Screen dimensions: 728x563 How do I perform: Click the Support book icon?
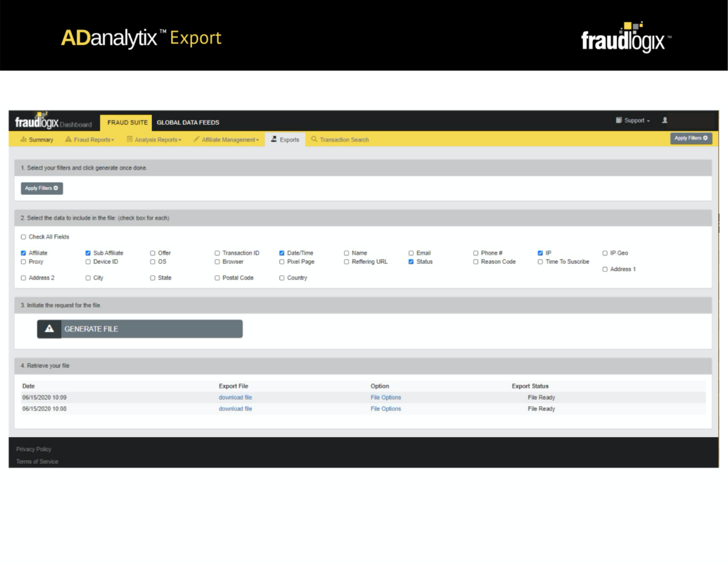click(619, 120)
